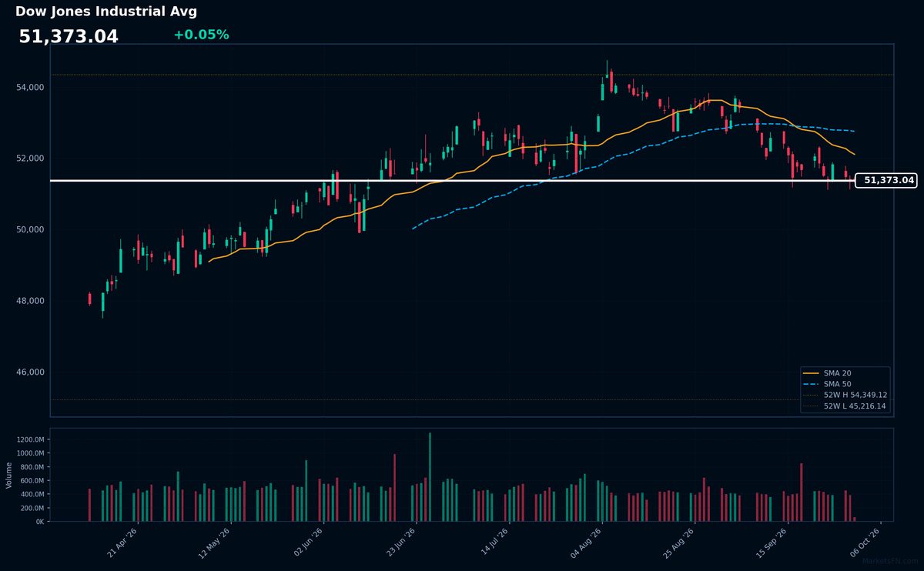Screen dimensions: 924x571
Task: Click the 51,373.04 price tag on the chart's right edge
Action: coord(885,181)
